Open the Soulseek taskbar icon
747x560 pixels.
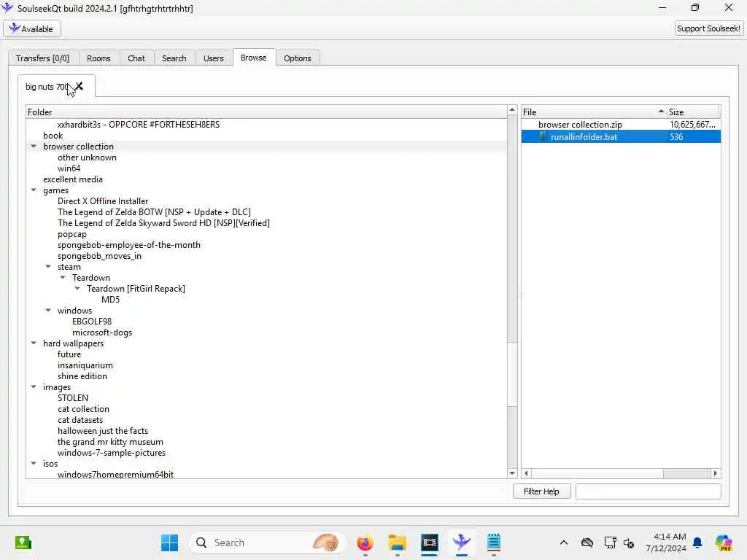tap(461, 542)
